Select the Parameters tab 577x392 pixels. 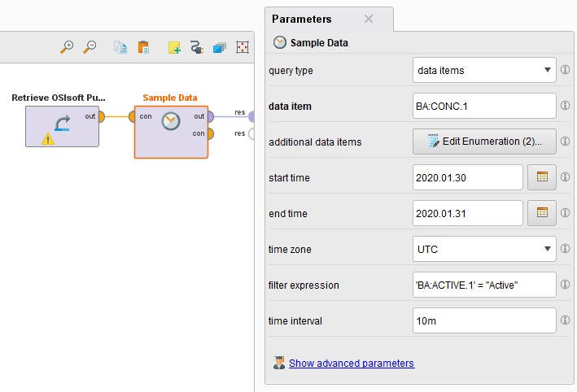(302, 19)
